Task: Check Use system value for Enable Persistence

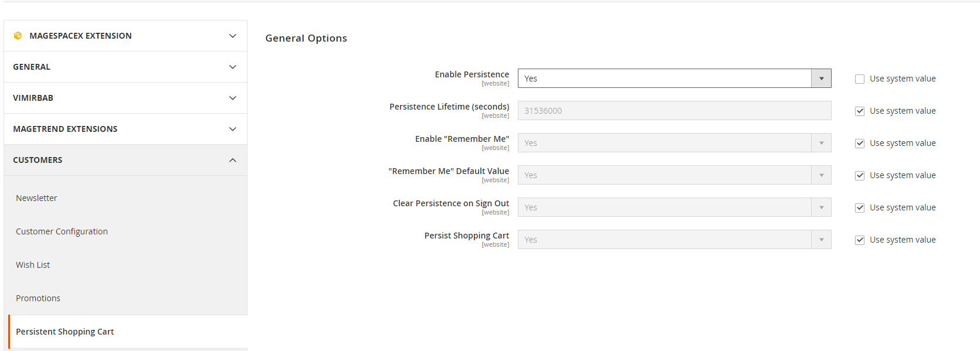Action: tap(859, 78)
